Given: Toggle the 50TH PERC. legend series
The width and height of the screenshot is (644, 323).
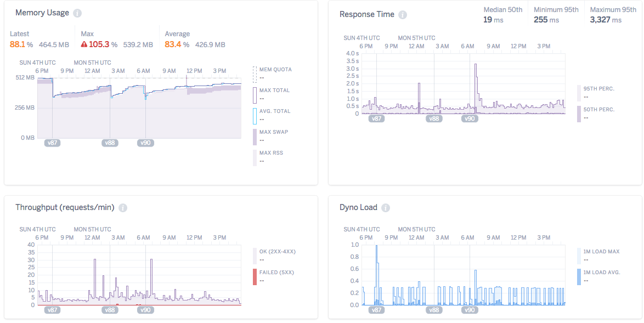Looking at the screenshot, I should pos(596,114).
